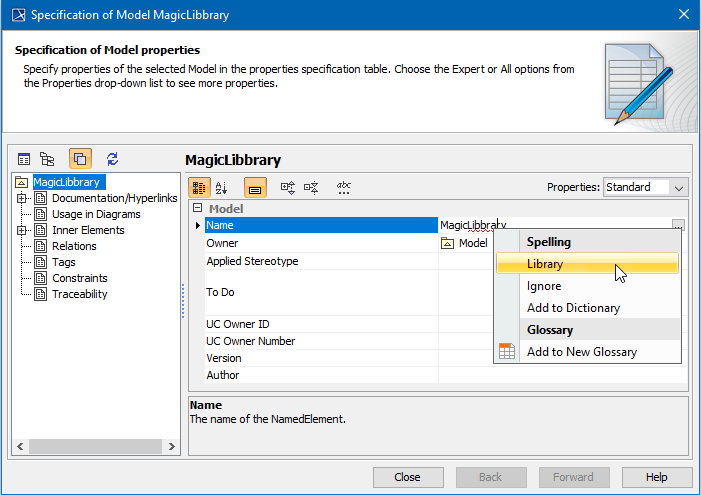Viewport: 701px width, 495px height.
Task: Click the rightmost properties toolbar icon
Action: 344,187
